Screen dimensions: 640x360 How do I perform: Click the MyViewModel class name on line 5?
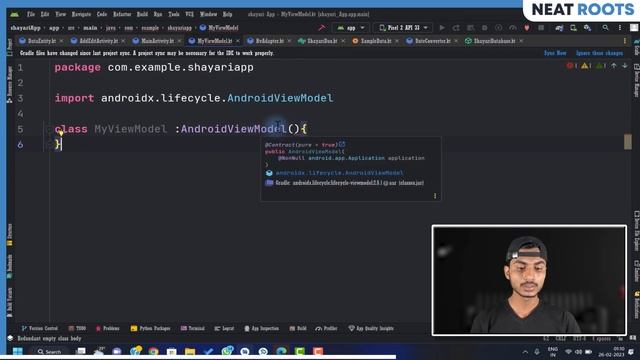click(x=131, y=129)
